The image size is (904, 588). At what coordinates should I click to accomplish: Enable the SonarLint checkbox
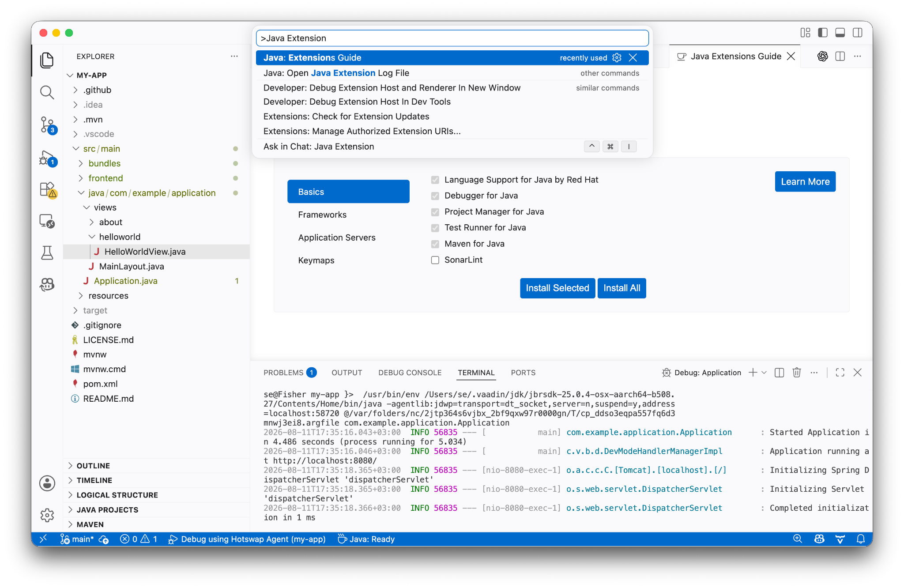[435, 260]
